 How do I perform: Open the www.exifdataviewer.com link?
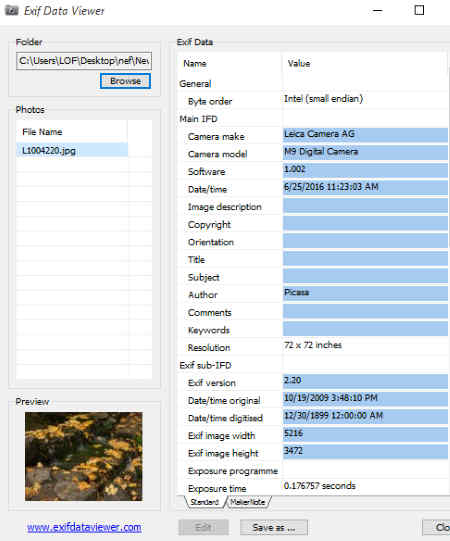click(x=84, y=527)
